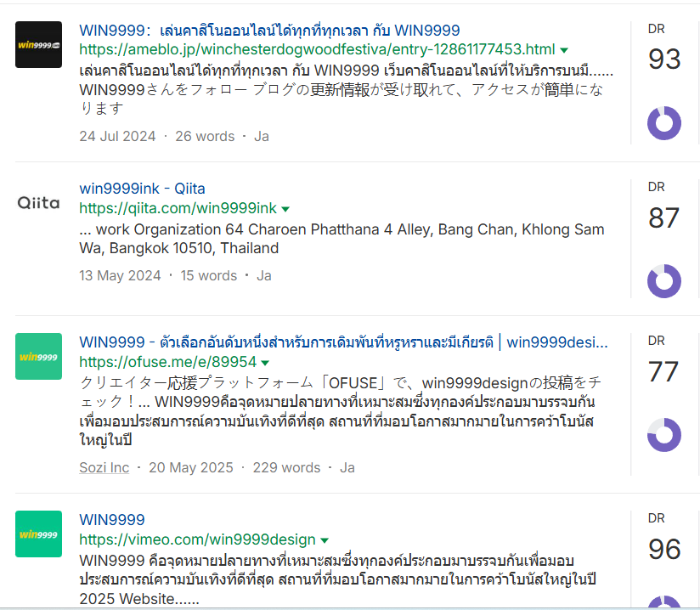700x610 pixels.
Task: Open the WIN9999 ameblo.jp favicon thumbnail
Action: [38, 45]
